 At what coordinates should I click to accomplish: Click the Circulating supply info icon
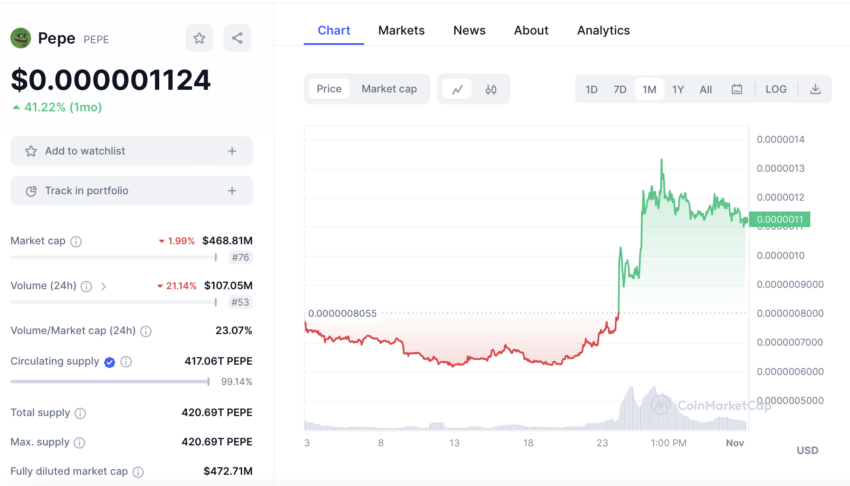pos(126,361)
